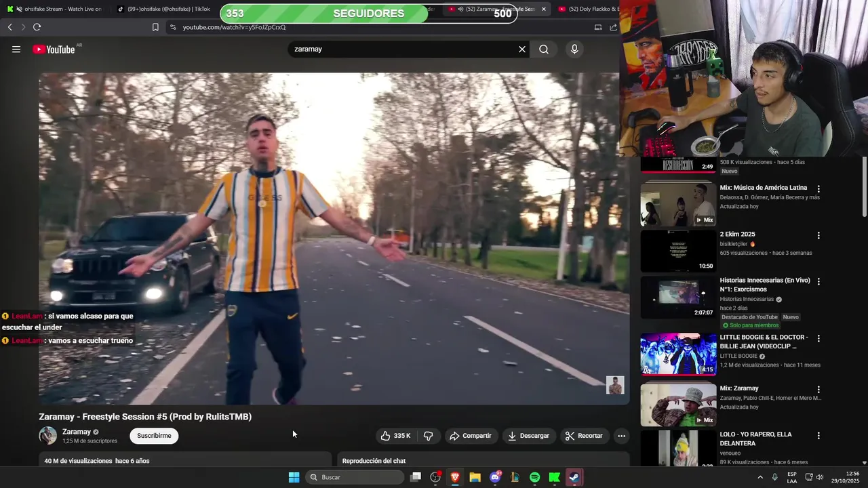Subscribe with the Suscribirme button
The image size is (868, 488).
(x=154, y=436)
